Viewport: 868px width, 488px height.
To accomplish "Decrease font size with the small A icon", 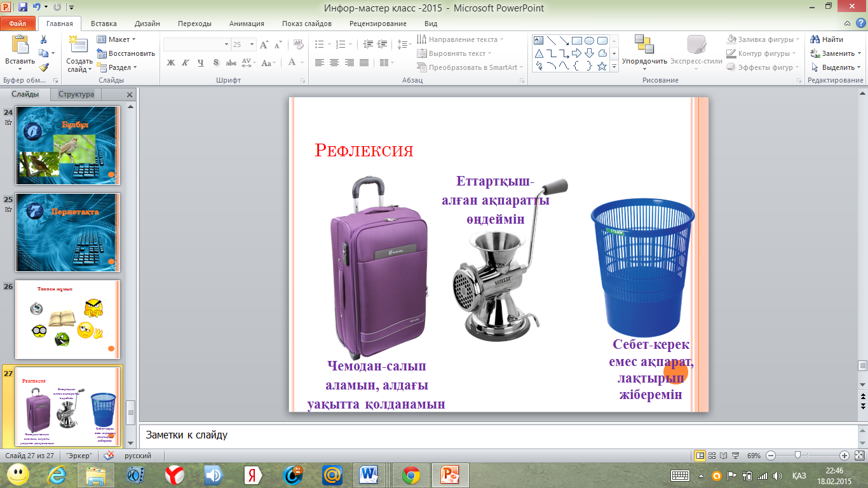I will (278, 44).
